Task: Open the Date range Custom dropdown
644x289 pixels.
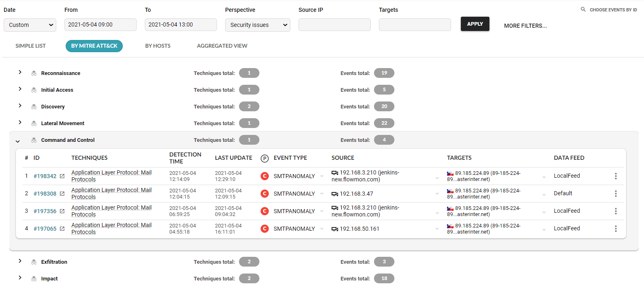Action: point(30,25)
